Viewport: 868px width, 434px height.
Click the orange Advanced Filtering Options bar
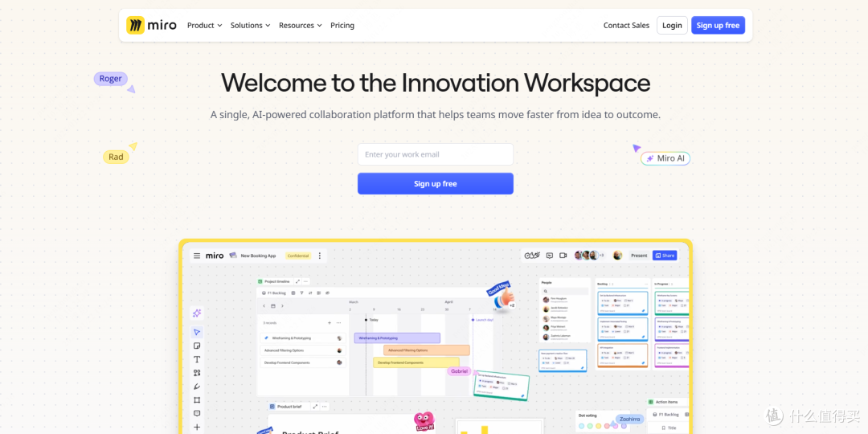pos(426,350)
